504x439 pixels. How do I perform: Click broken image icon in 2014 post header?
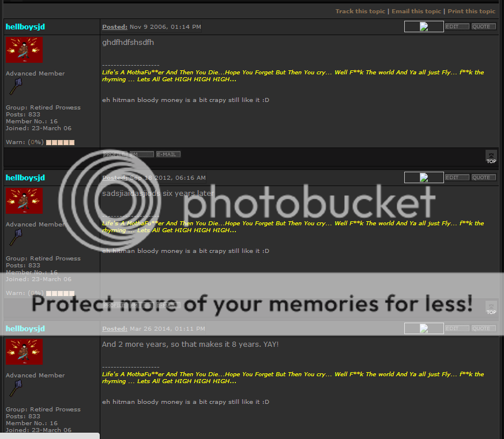(x=424, y=328)
